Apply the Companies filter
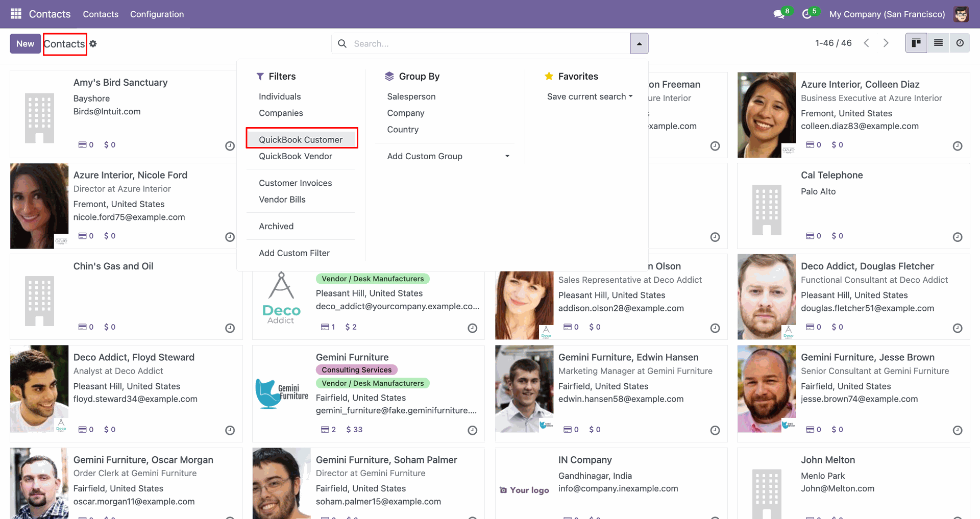 [281, 113]
